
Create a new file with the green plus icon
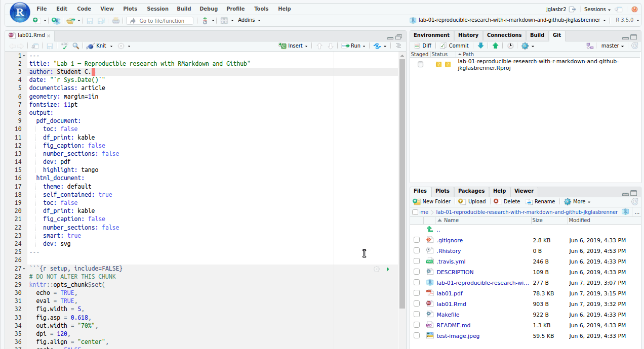click(35, 20)
